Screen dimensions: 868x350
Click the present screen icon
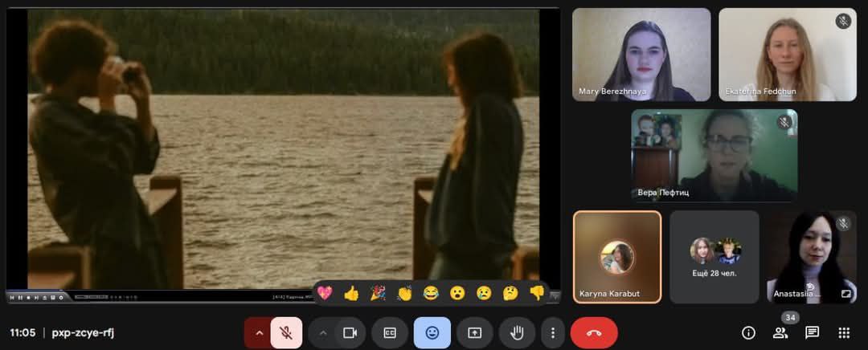pyautogui.click(x=475, y=332)
